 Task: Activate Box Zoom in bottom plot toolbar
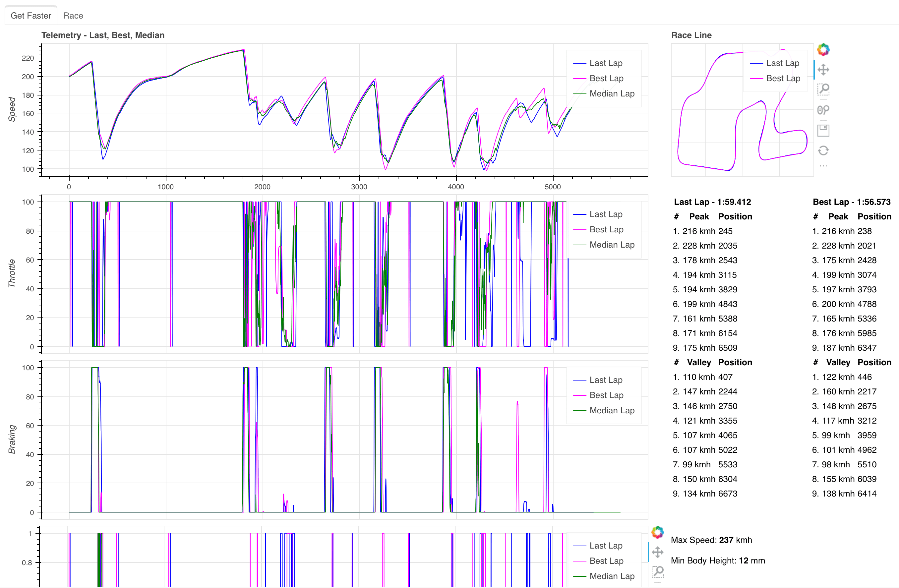point(657,572)
